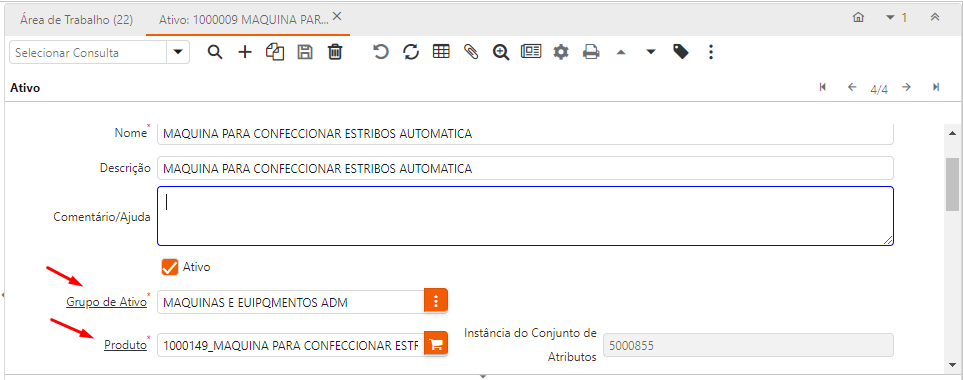Jump to first record icon
This screenshot has height=380, width=963.
(x=823, y=87)
